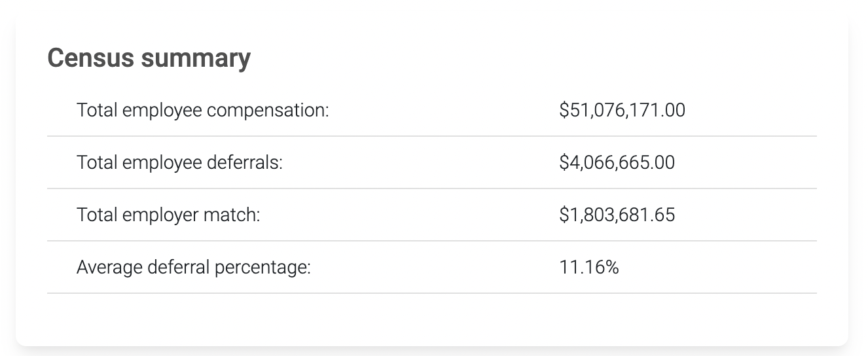Click the word summary in heading
Image resolution: width=868 pixels, height=356 pixels.
pyautogui.click(x=195, y=60)
